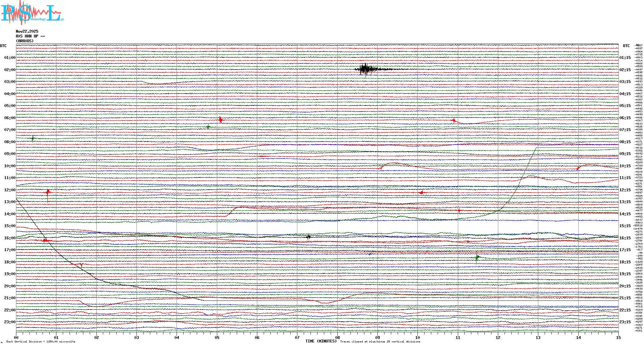This screenshot has height=346, width=644.
Task: Click the 16:00 hour label on left
Action: 10,238
